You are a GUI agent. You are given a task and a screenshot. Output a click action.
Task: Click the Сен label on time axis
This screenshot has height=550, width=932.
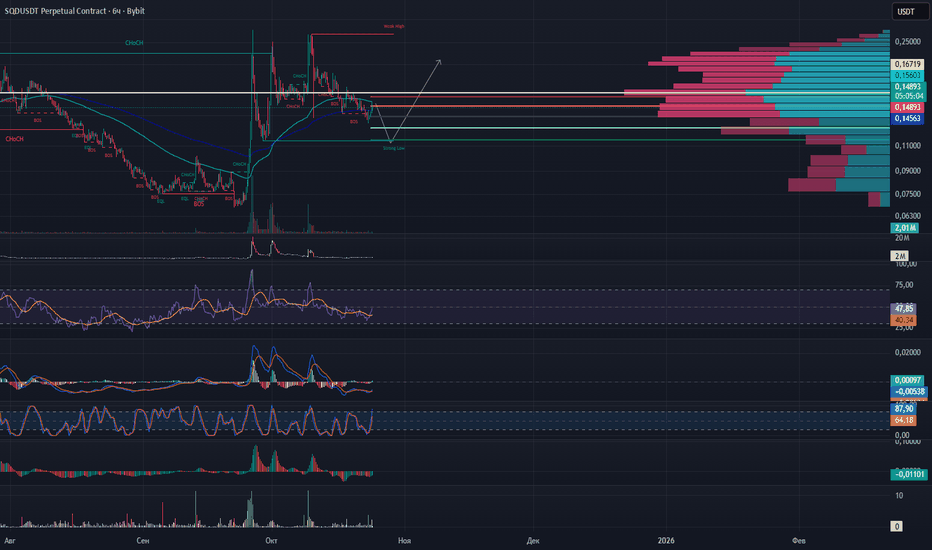pyautogui.click(x=143, y=541)
